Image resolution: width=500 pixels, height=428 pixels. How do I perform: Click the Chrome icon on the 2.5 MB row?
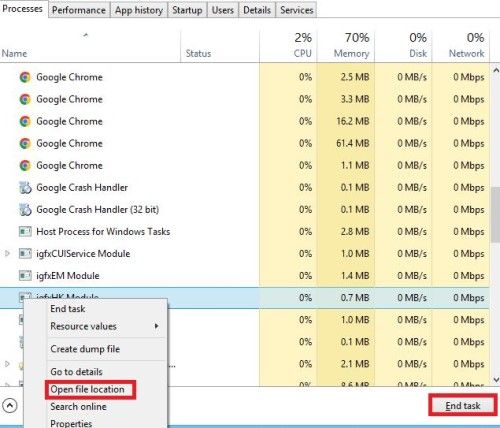pos(25,77)
